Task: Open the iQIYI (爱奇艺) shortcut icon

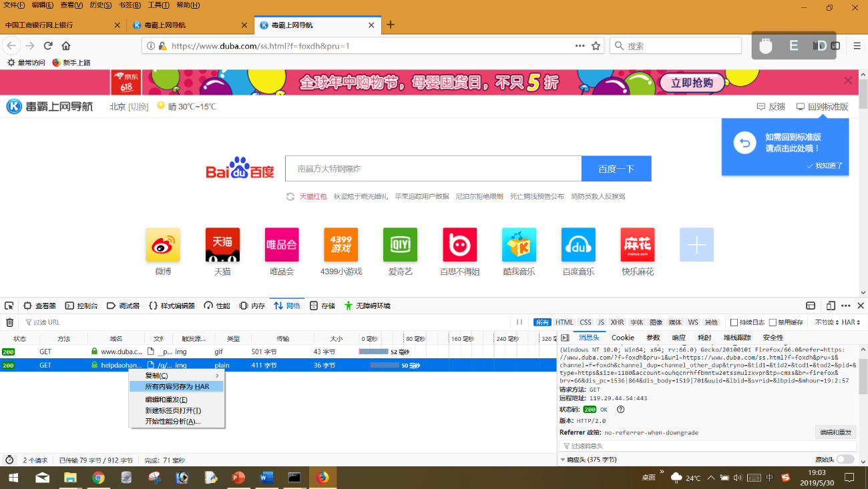Action: pos(400,245)
